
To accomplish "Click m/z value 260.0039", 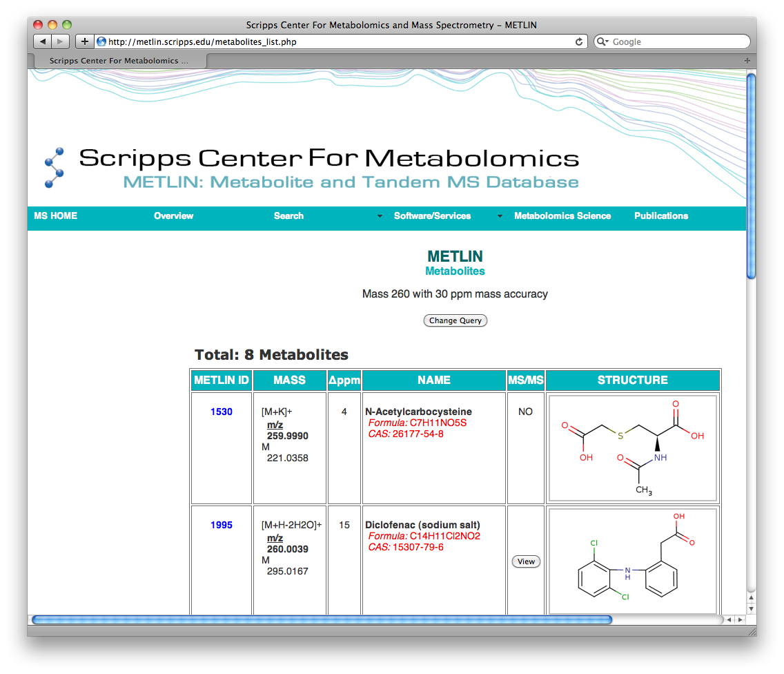I will (288, 549).
